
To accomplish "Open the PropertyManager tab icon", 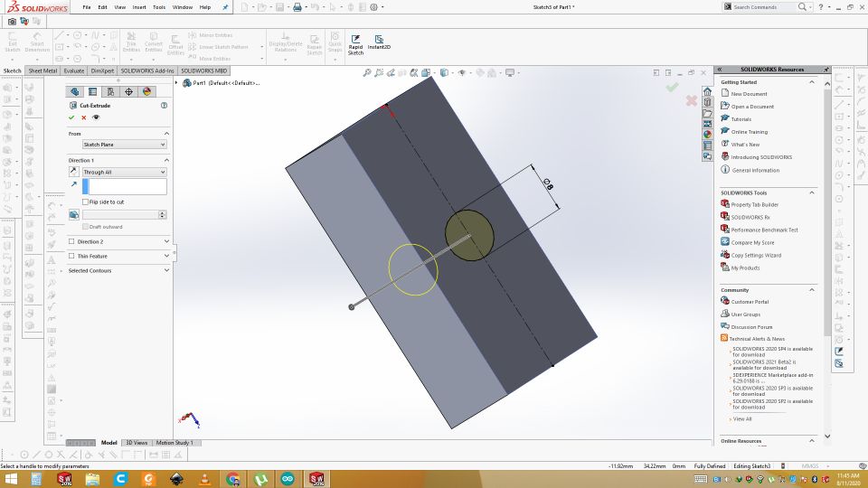I will click(92, 92).
